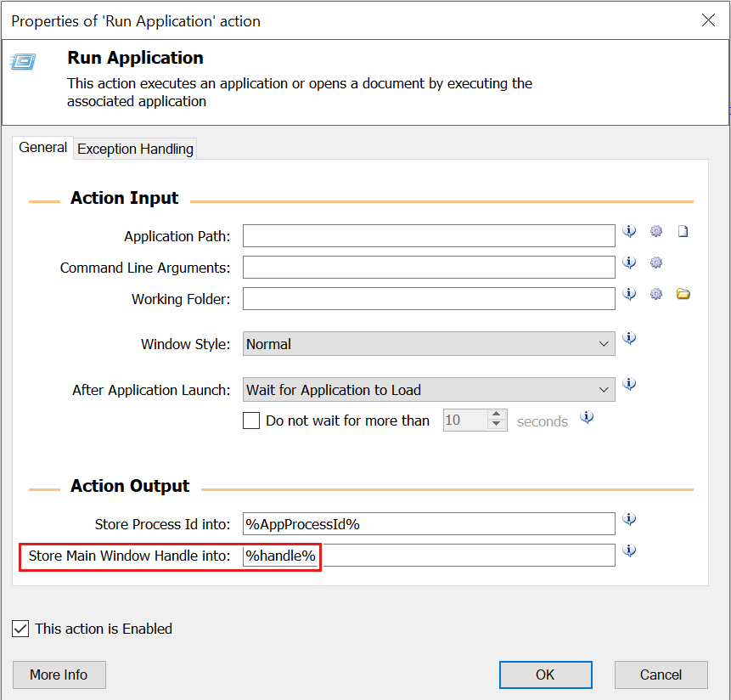The image size is (731, 700).
Task: Select the General tab
Action: pos(43,147)
